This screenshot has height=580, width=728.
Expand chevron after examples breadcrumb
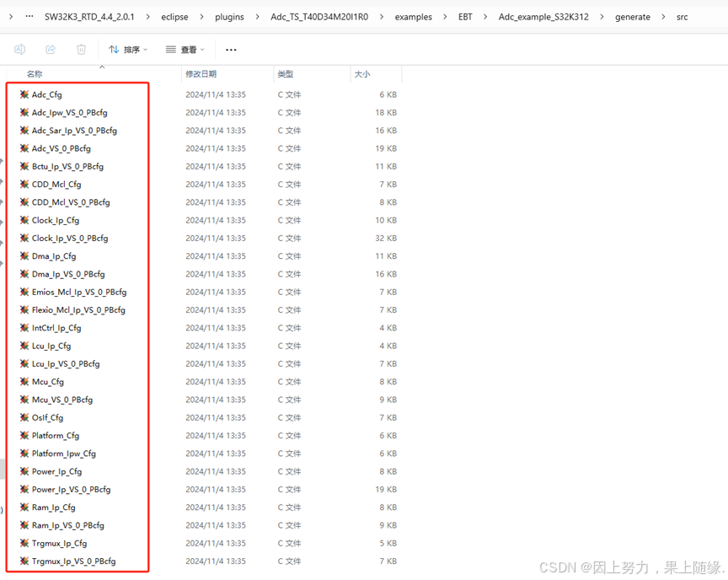pyautogui.click(x=445, y=17)
